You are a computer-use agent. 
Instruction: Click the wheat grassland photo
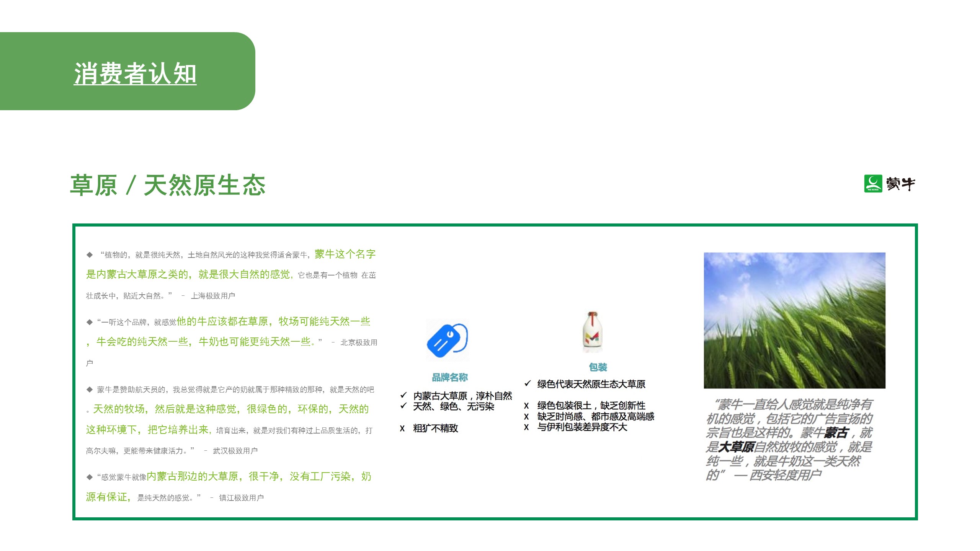[x=794, y=320]
